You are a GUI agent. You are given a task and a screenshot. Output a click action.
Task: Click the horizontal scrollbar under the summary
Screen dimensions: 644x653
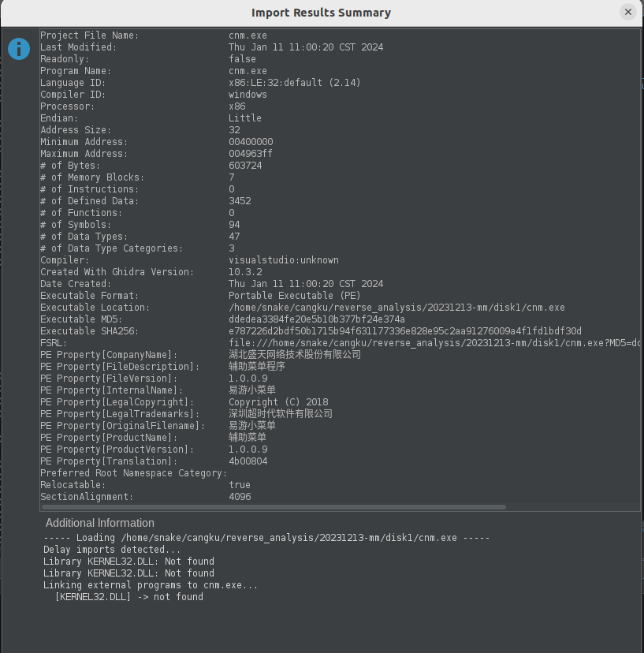(x=273, y=507)
